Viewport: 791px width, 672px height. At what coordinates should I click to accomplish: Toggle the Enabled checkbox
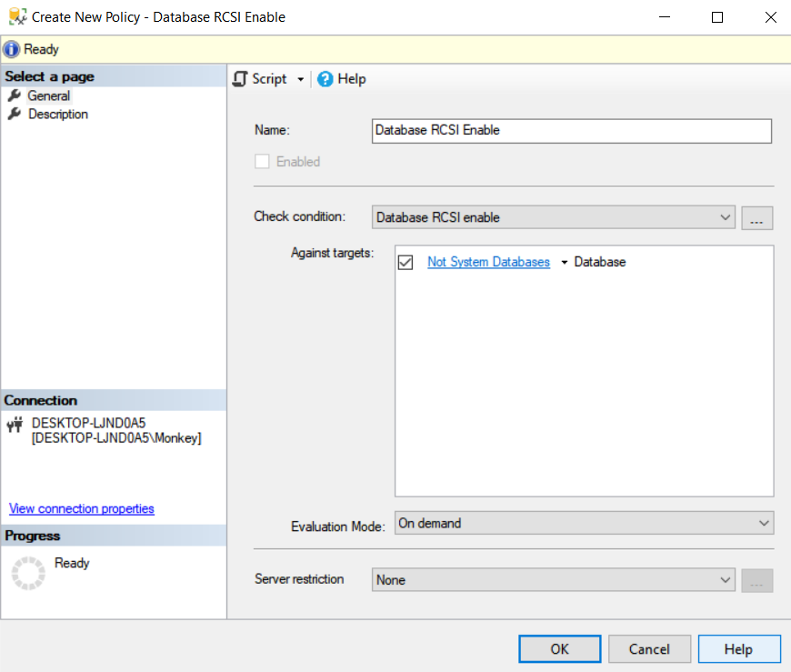(x=262, y=162)
